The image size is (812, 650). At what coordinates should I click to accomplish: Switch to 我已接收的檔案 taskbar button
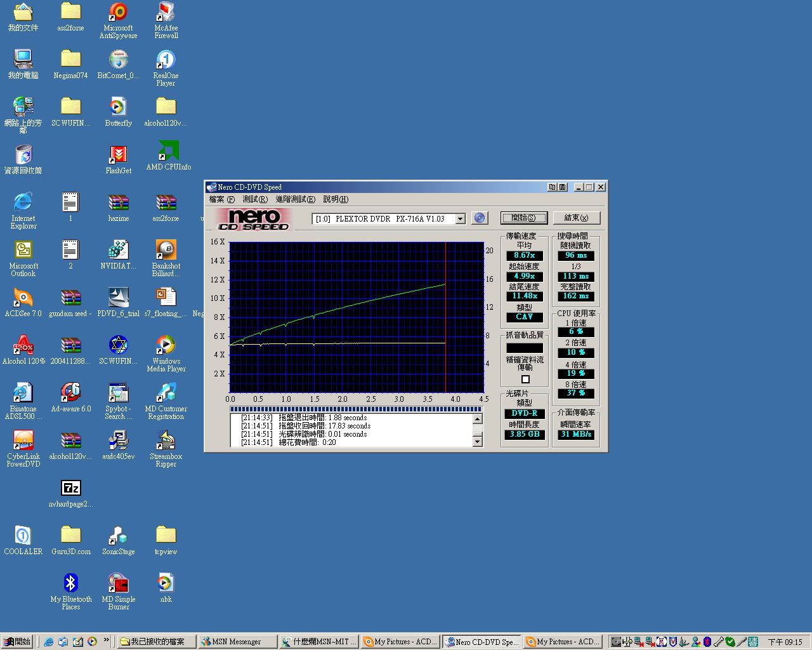pos(156,642)
